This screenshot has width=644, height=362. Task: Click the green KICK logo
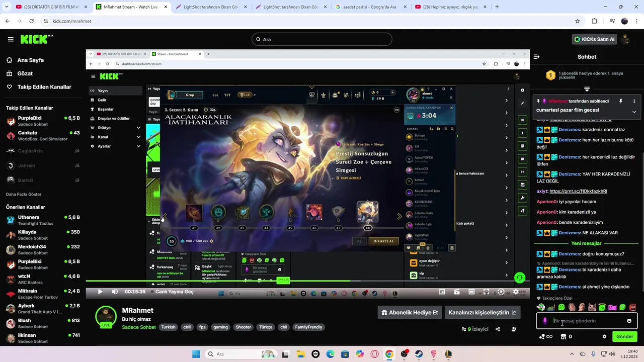[x=37, y=39]
